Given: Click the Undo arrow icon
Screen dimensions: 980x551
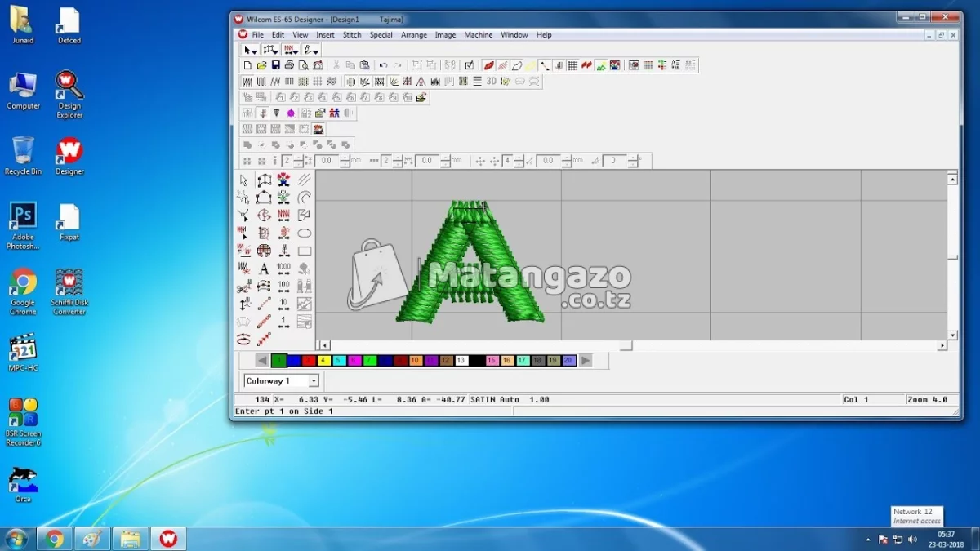Looking at the screenshot, I should [x=383, y=65].
